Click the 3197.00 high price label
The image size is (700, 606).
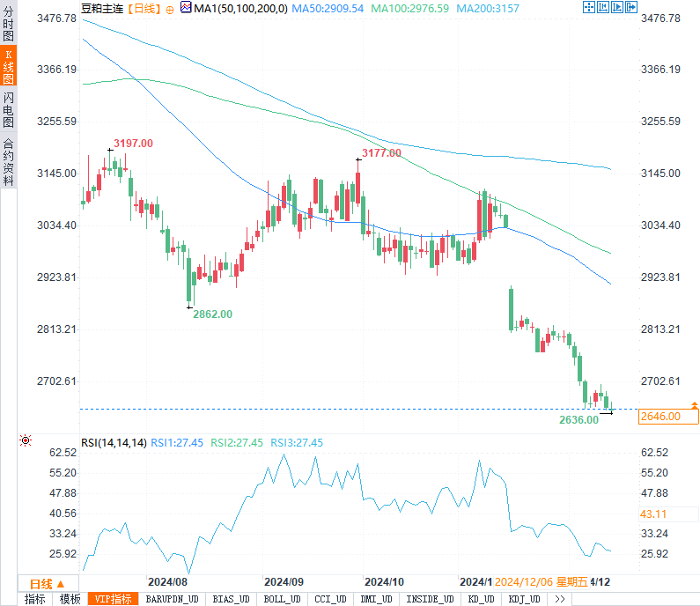click(133, 144)
